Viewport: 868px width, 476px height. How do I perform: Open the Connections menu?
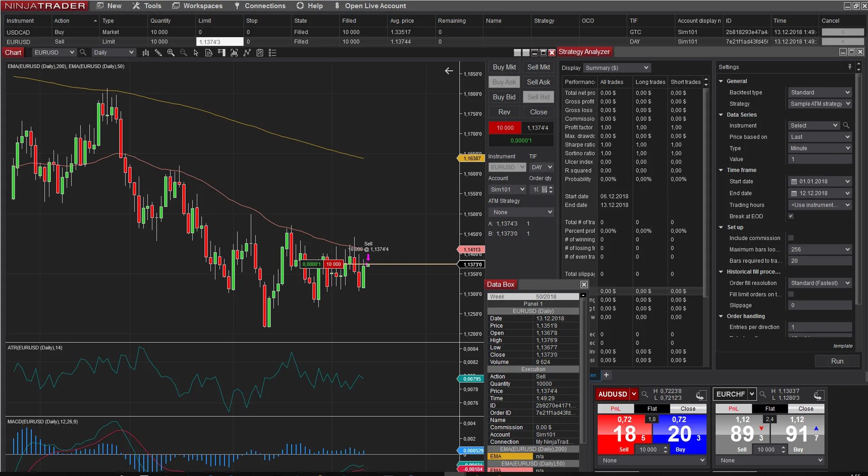click(260, 6)
